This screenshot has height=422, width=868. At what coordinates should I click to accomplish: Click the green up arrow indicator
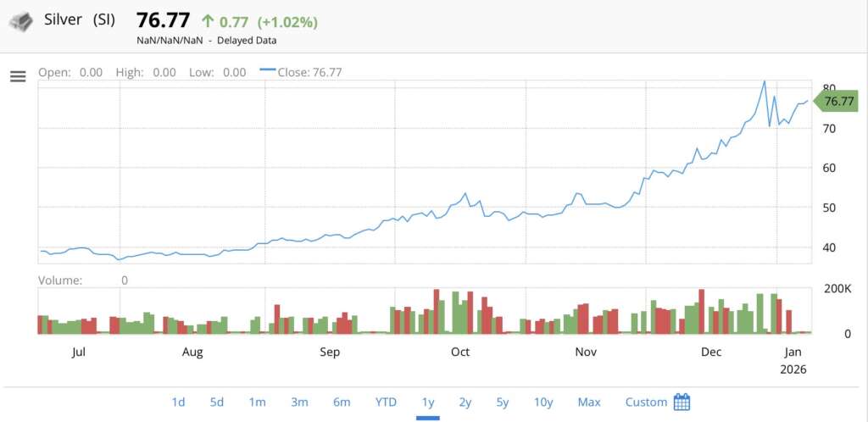tap(209, 20)
